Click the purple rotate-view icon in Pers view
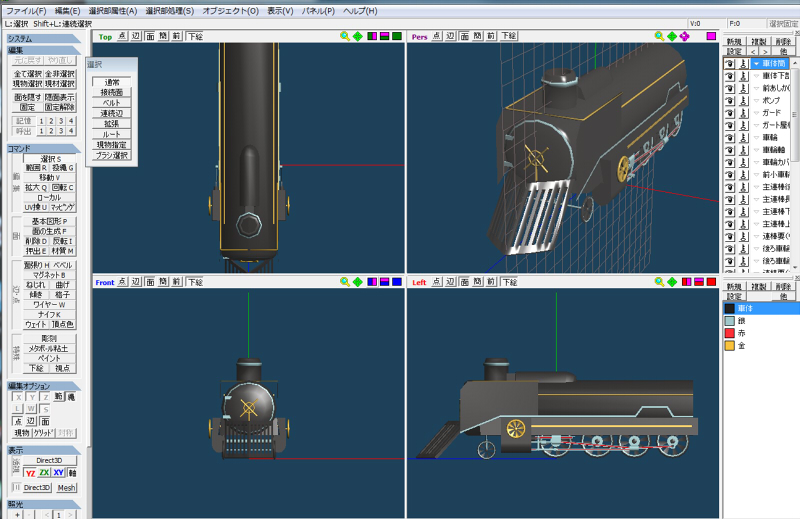 tap(684, 36)
